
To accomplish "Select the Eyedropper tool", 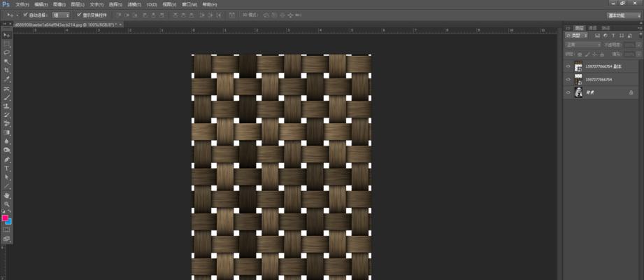I will click(x=7, y=79).
